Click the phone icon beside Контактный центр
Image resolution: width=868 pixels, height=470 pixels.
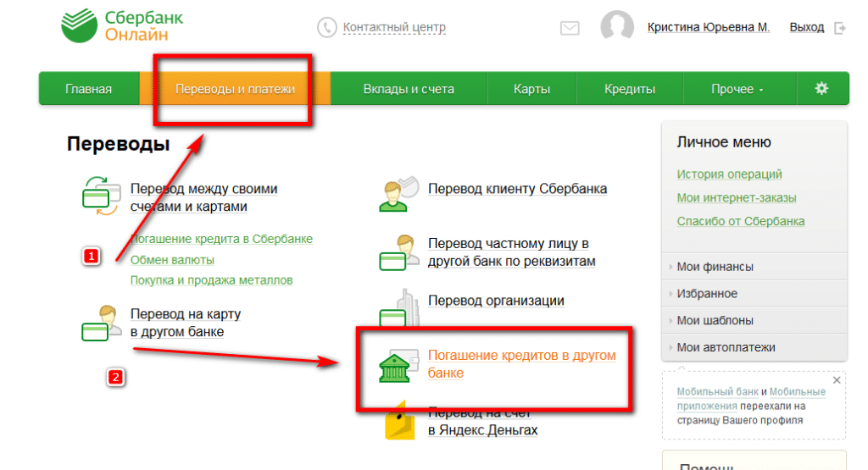point(326,27)
